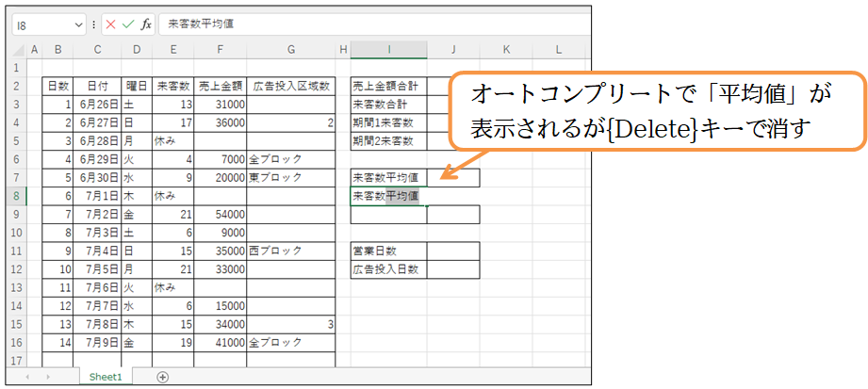This screenshot has width=868, height=389.
Task: Switch to the Sheet1 tab
Action: pos(106,377)
